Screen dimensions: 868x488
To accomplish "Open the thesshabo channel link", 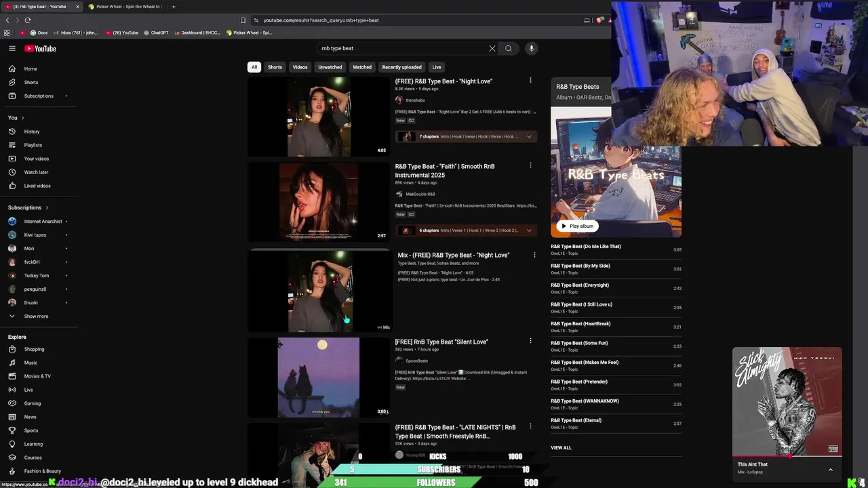I will [x=415, y=100].
